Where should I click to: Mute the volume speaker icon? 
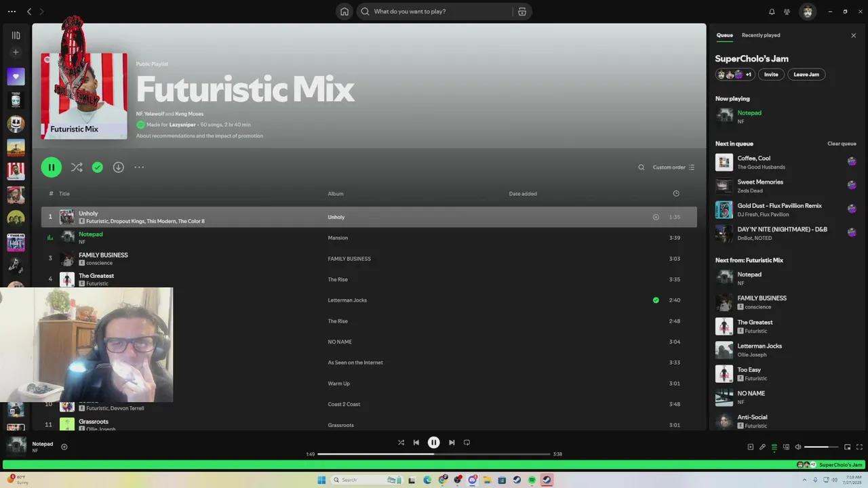[798, 447]
